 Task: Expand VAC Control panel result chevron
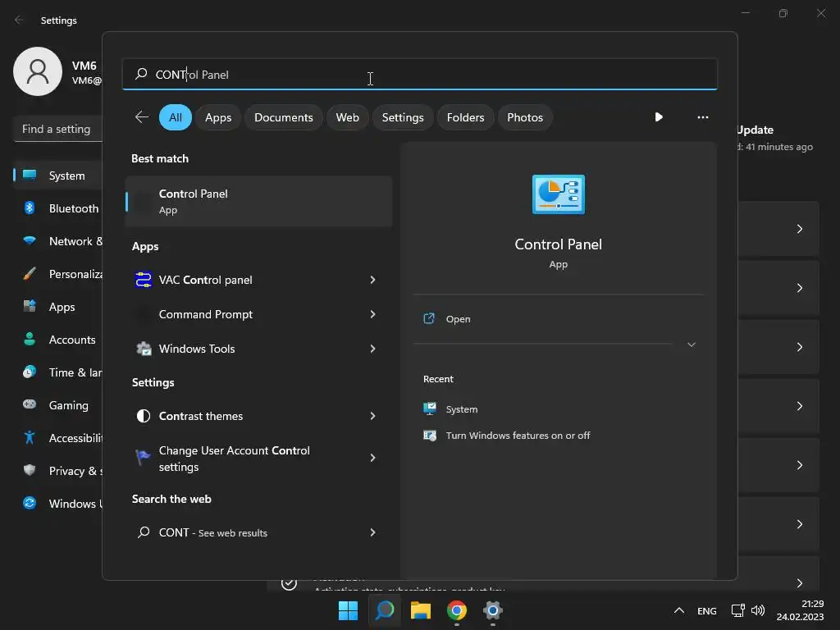coord(373,280)
